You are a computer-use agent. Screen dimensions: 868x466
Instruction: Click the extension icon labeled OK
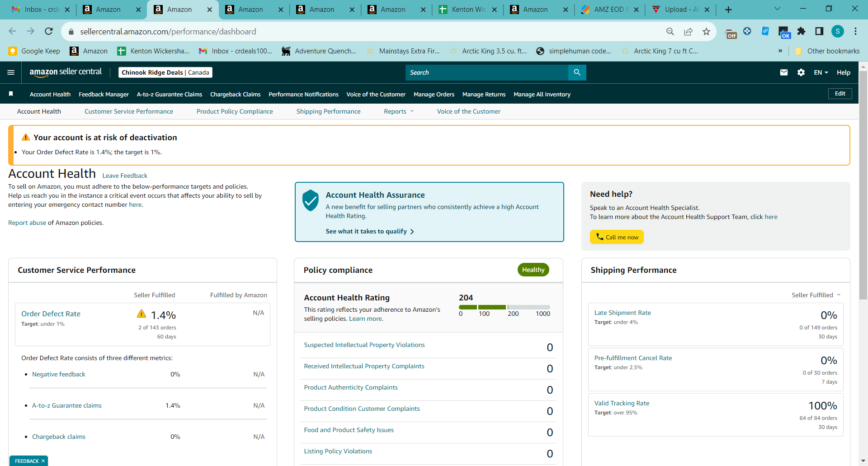click(784, 33)
